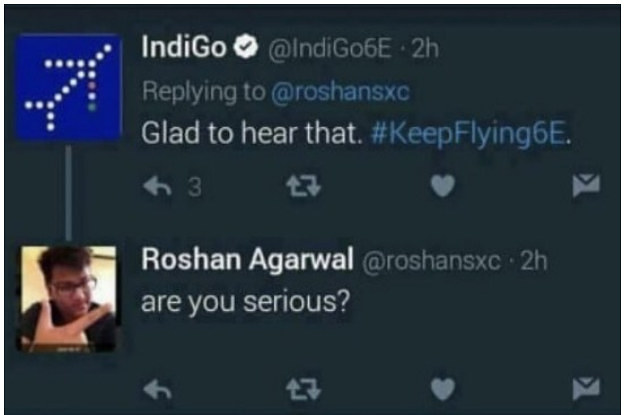
Task: View the 3 replies count on IndiGo's tweet
Action: click(195, 187)
